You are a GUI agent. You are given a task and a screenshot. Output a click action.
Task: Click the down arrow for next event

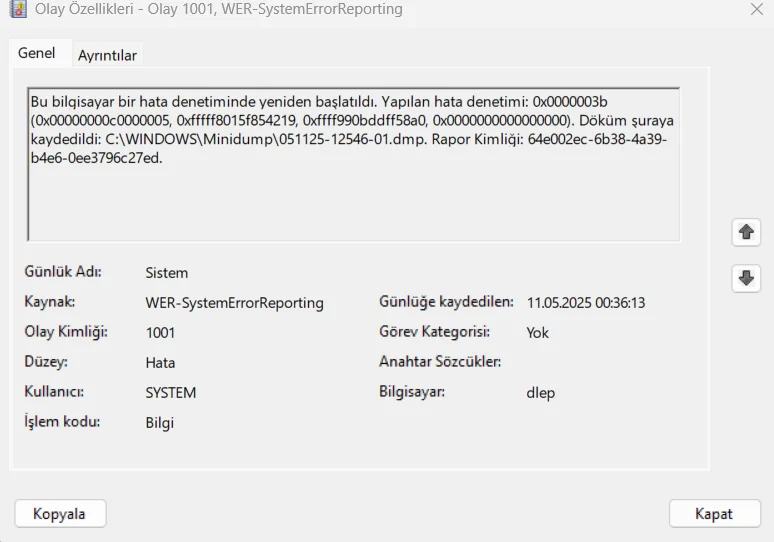tap(746, 278)
